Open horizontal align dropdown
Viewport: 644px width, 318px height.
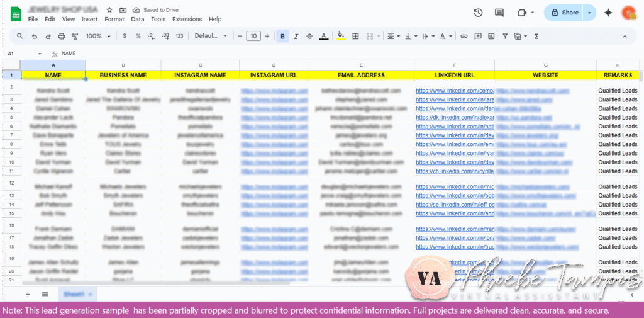pyautogui.click(x=394, y=36)
